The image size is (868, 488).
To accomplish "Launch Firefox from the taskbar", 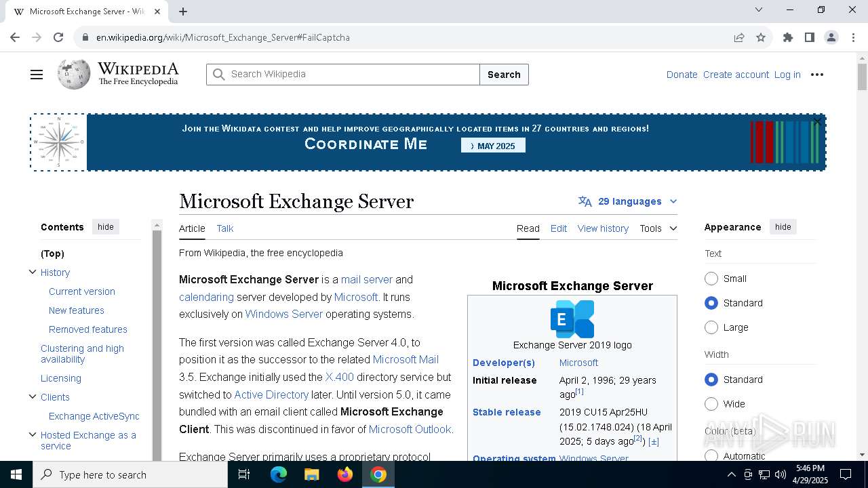I will point(345,474).
